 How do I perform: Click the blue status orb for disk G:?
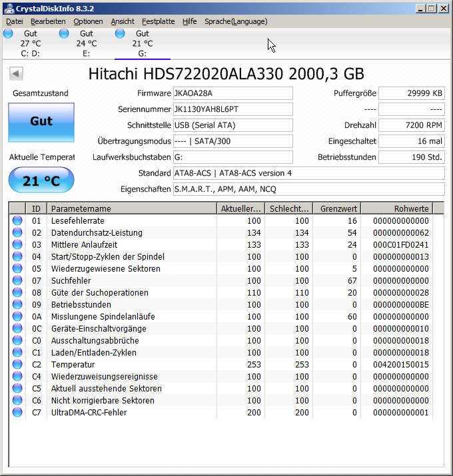[x=120, y=33]
